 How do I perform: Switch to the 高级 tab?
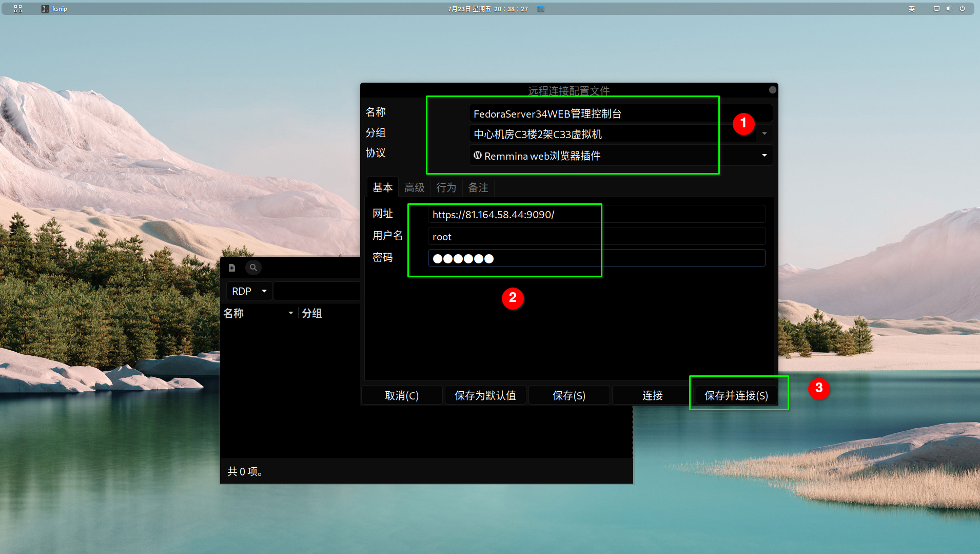414,187
